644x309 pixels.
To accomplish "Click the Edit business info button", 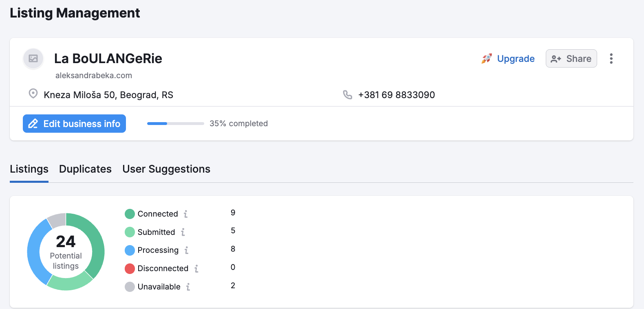I will tap(74, 123).
